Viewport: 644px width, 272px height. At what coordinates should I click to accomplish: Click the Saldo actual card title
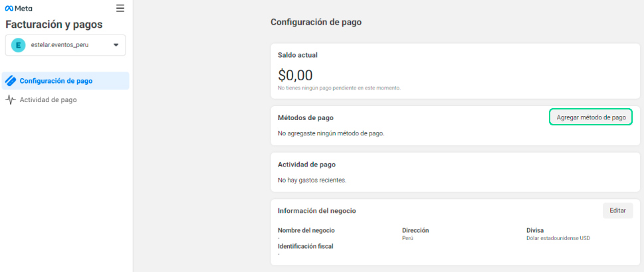pyautogui.click(x=298, y=54)
